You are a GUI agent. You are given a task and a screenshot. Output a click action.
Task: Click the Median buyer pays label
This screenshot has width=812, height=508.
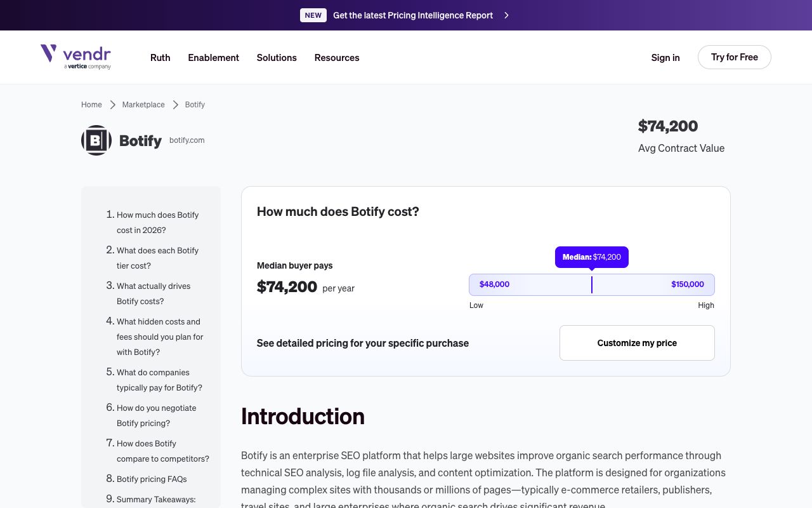tap(295, 265)
